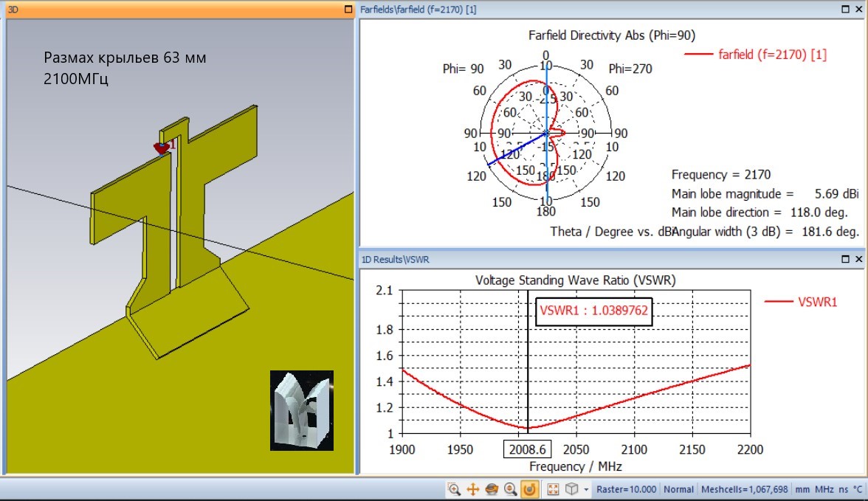Click the Farfield Directivity Abs (Phi=90) title
Image resolution: width=868 pixels, height=501 pixels.
pyautogui.click(x=612, y=35)
